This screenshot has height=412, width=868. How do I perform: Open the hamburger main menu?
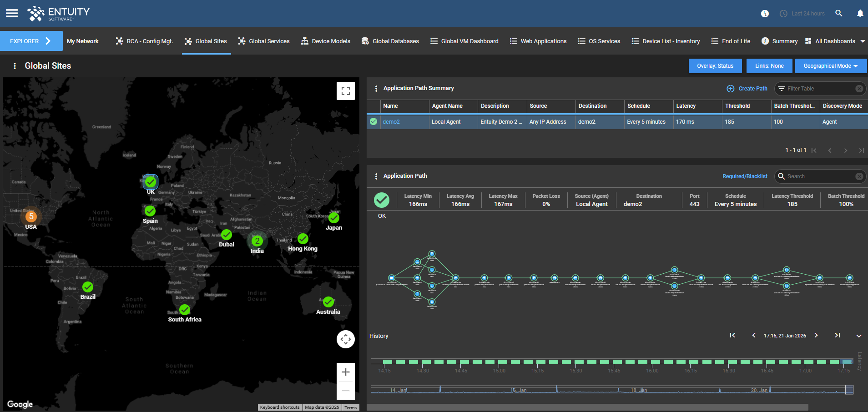12,13
